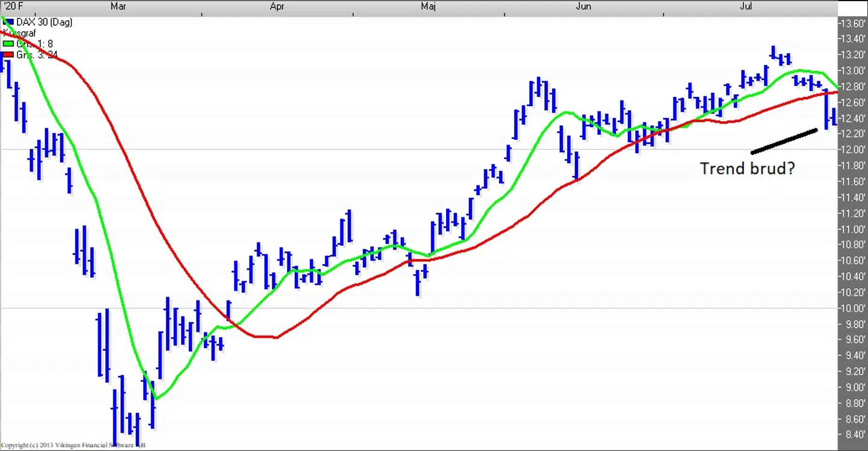Click the '20 F label on the time axis
The height and width of the screenshot is (451, 868).
point(13,7)
